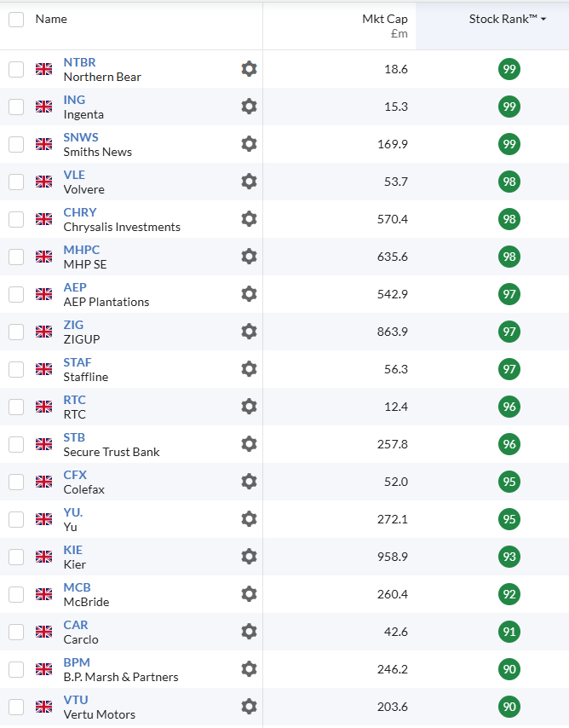569x728 pixels.
Task: Open gear menu for Chrysalis Investments
Action: (249, 219)
